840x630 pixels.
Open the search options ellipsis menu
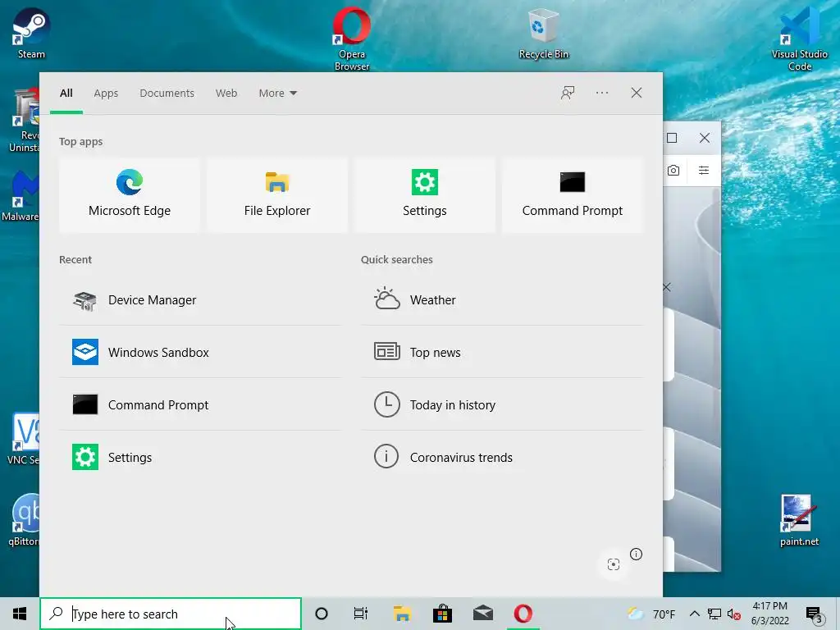tap(602, 93)
